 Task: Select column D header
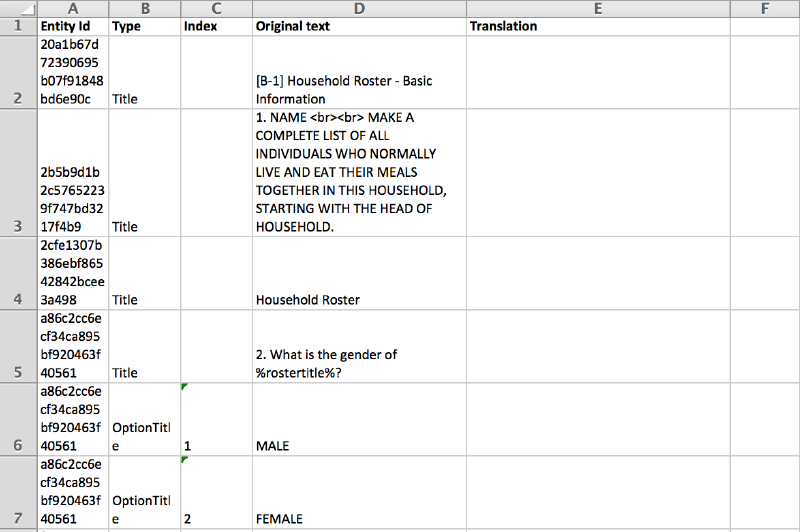(x=359, y=8)
